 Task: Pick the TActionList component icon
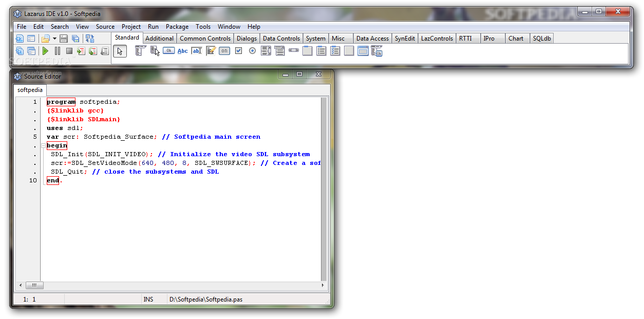(377, 50)
